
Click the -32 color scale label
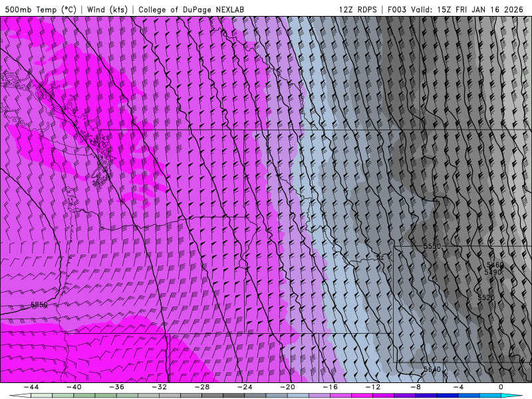(160, 387)
